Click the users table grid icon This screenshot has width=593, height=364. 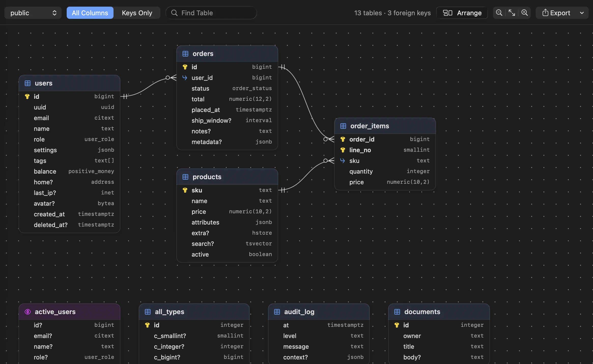point(27,83)
